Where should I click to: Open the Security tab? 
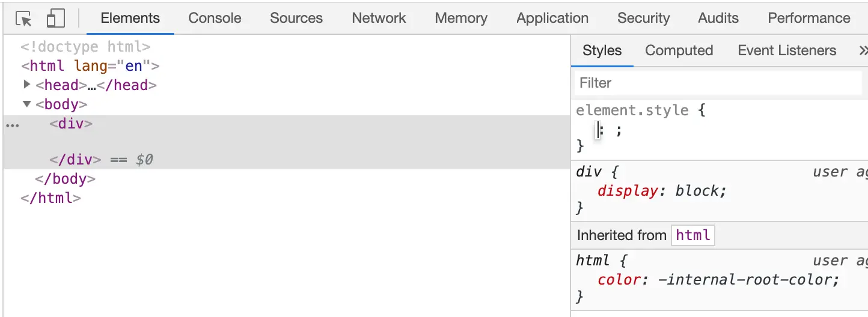[x=643, y=18]
